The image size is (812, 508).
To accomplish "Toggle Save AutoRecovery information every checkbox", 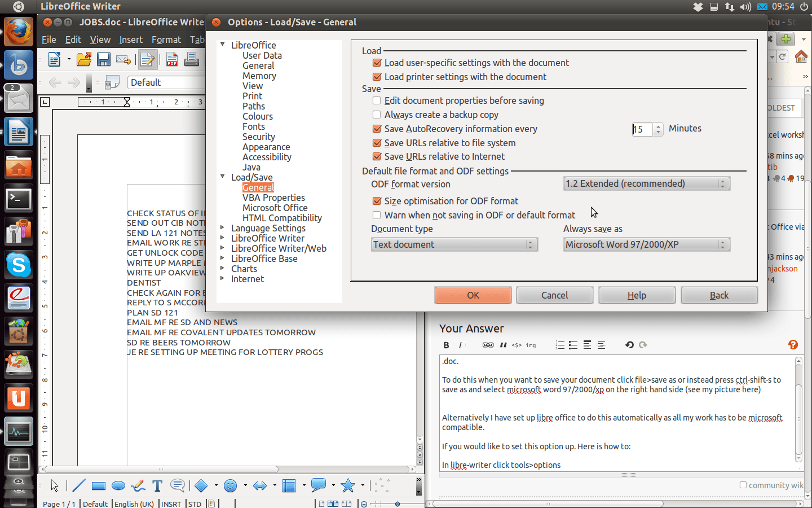I will (377, 129).
